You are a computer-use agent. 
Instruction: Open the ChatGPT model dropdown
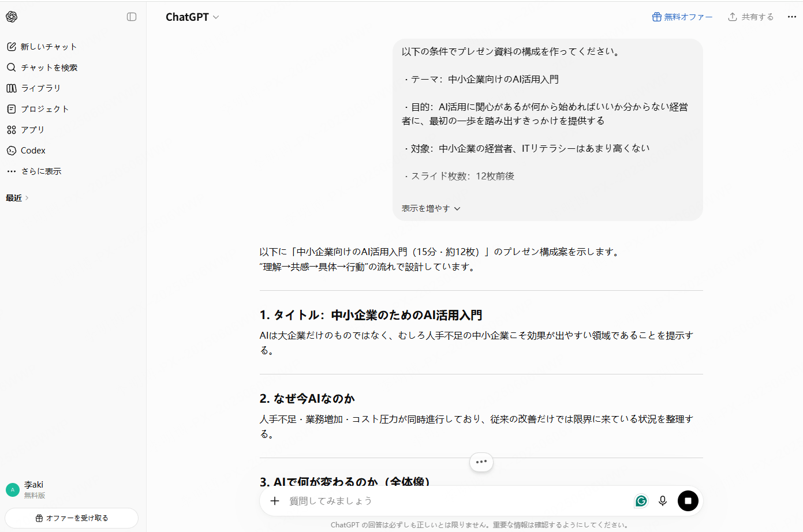click(x=192, y=17)
